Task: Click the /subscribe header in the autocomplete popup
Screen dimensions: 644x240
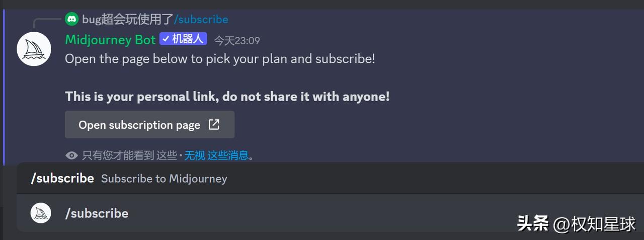Action: point(62,178)
